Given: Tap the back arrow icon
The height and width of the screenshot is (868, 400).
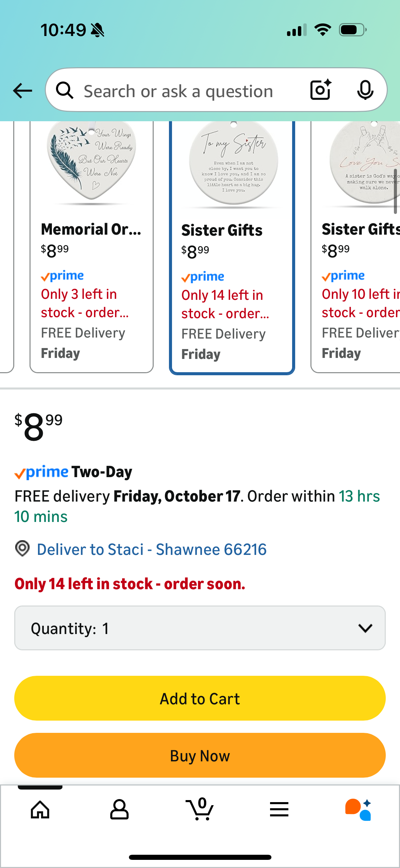Looking at the screenshot, I should [x=23, y=91].
